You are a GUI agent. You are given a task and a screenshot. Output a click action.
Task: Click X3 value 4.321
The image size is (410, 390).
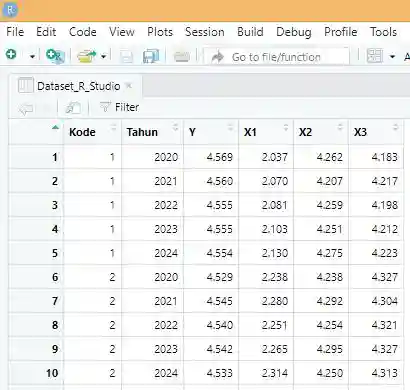tap(384, 325)
